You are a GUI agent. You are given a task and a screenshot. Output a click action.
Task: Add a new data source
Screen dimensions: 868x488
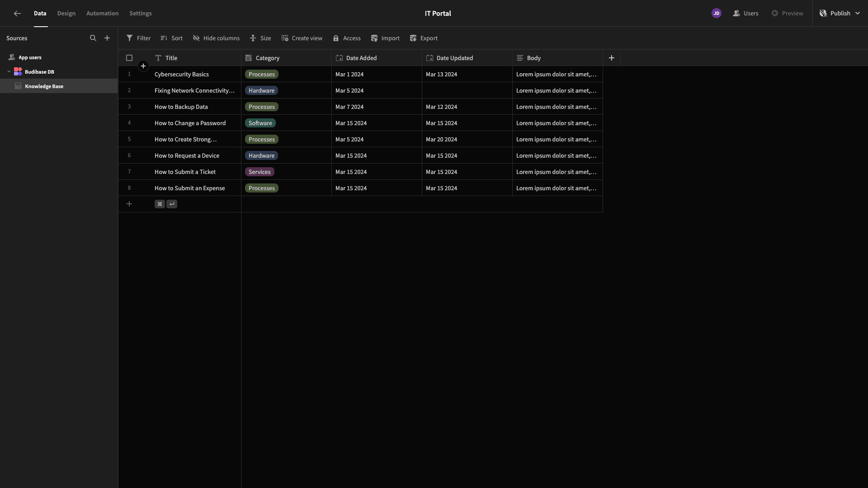(x=107, y=38)
